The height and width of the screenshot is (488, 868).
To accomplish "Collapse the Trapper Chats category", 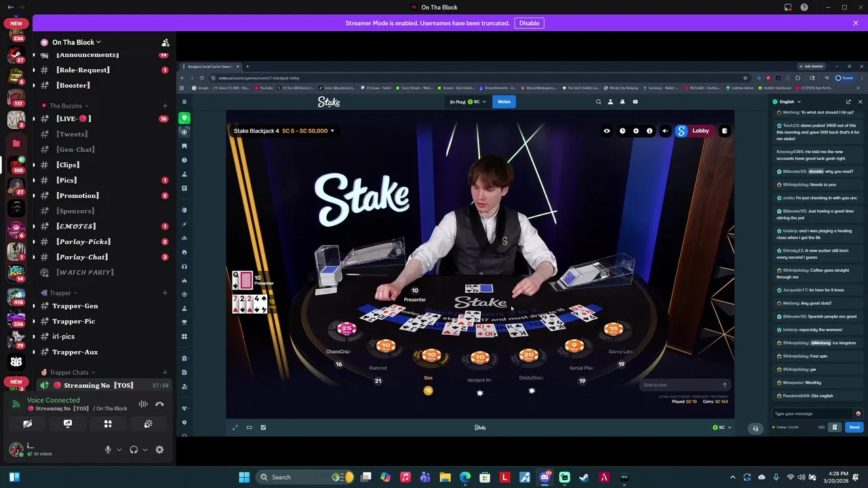I will [x=68, y=372].
